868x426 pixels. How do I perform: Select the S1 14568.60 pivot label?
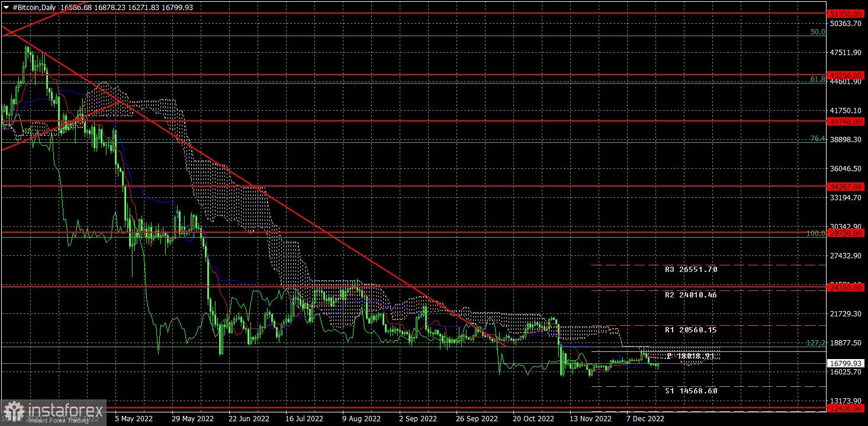coord(691,391)
